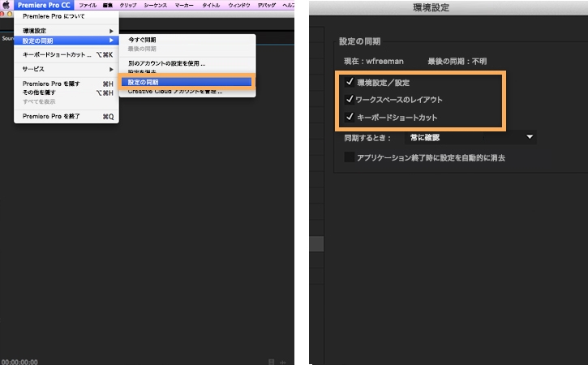Click the yellow minimize window button
588x365 pixels.
pyautogui.click(x=10, y=14)
